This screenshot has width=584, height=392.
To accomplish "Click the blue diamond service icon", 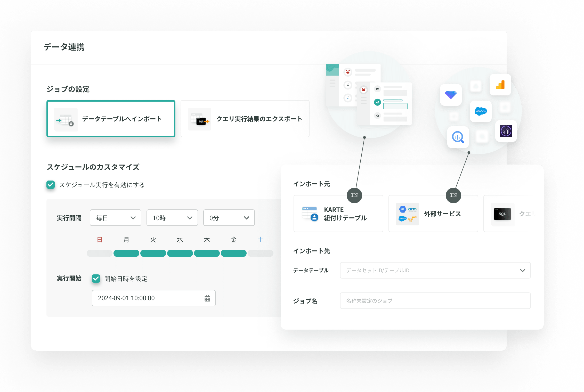I will [451, 95].
